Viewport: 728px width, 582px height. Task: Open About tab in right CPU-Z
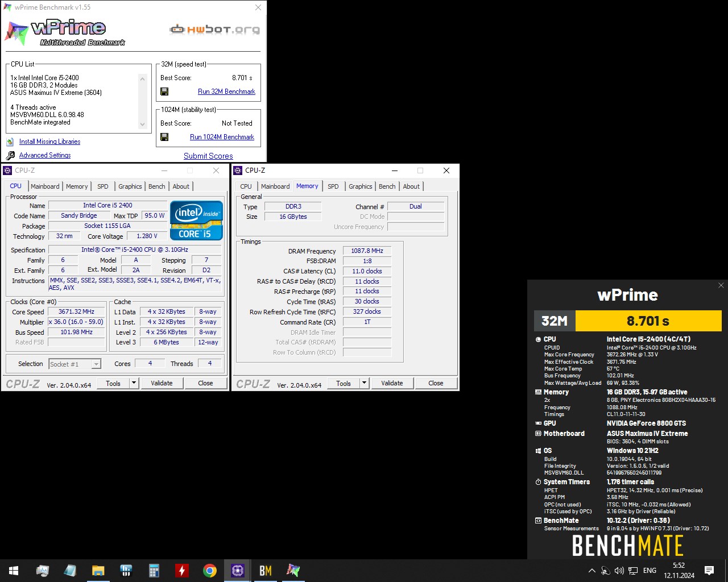411,186
